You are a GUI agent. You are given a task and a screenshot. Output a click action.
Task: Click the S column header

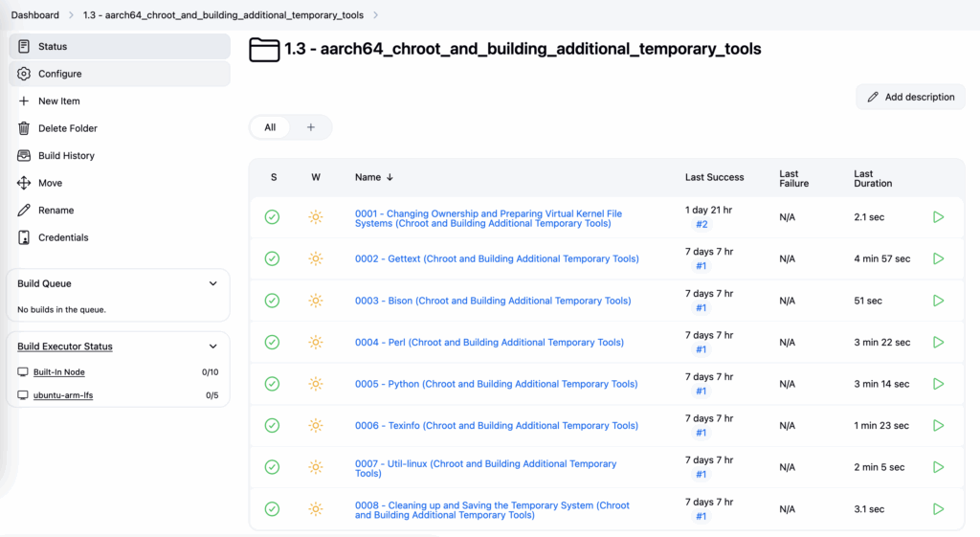click(x=274, y=177)
